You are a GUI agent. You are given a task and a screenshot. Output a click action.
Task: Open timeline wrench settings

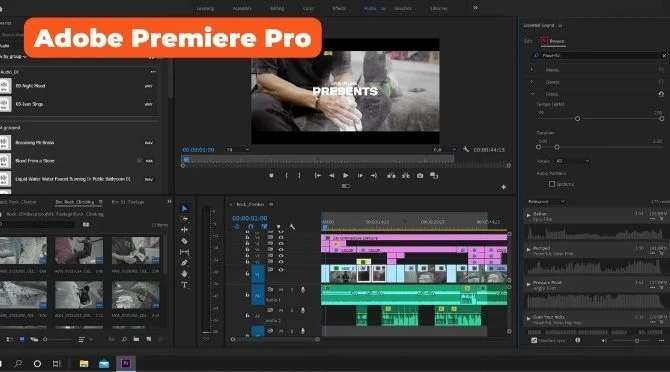(292, 227)
